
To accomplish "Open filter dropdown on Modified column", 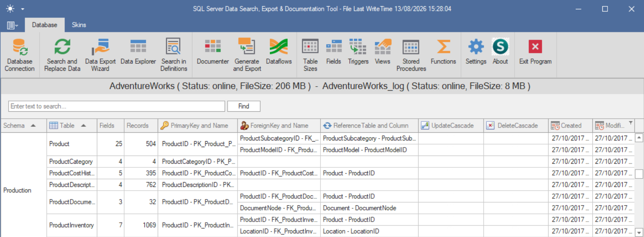I will tap(631, 123).
